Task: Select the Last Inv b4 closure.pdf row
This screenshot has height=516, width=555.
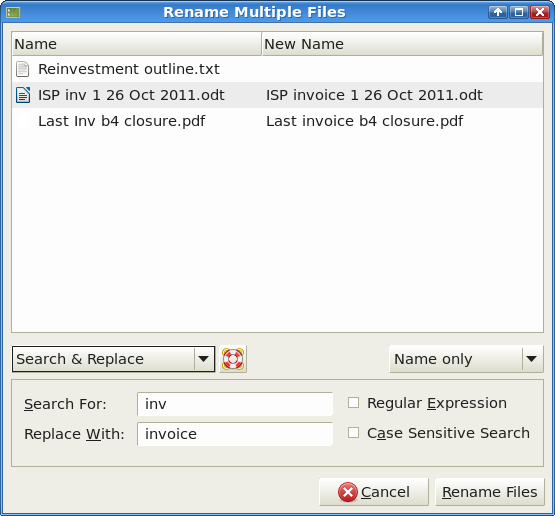Action: pyautogui.click(x=278, y=121)
